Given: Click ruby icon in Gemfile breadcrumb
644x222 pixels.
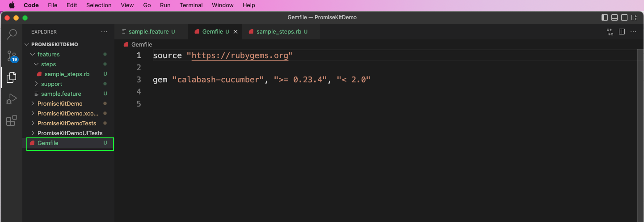Looking at the screenshot, I should pyautogui.click(x=126, y=45).
